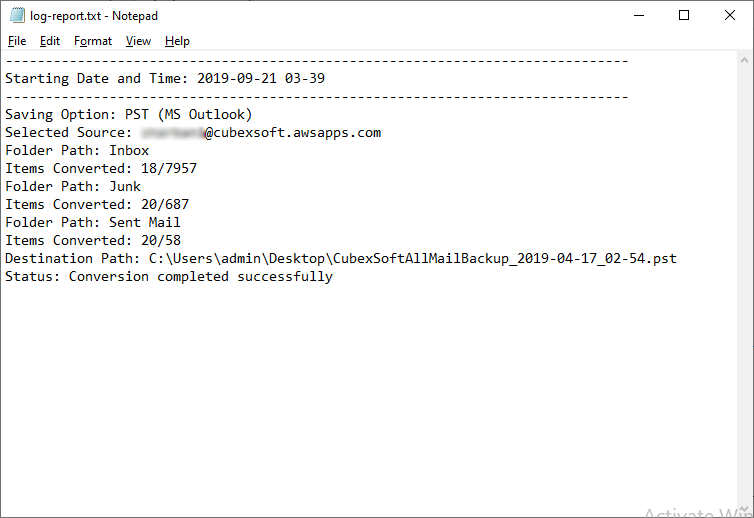
Task: Open the File menu
Action: (x=17, y=41)
